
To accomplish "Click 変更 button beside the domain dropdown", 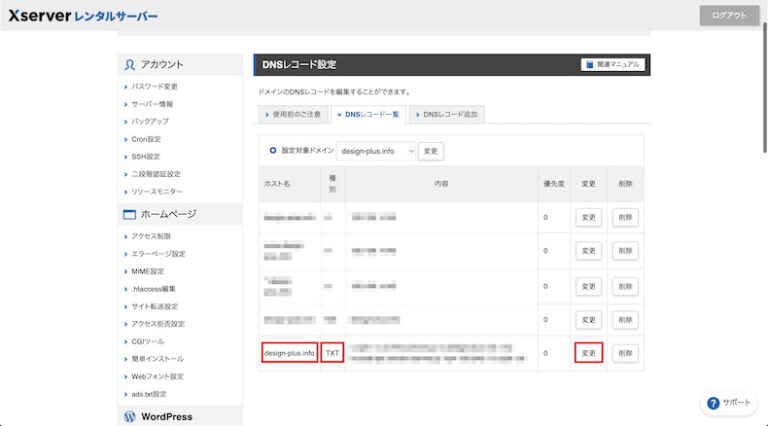I will [431, 151].
